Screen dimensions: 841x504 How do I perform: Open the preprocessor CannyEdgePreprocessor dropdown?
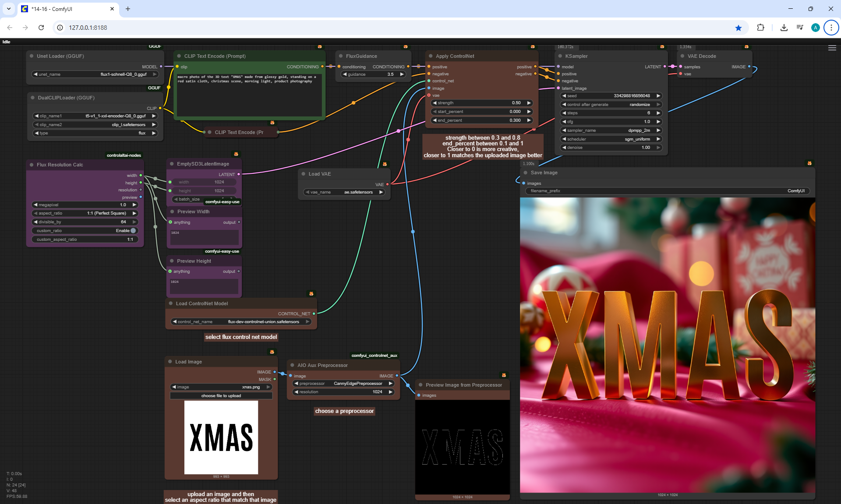(x=344, y=384)
